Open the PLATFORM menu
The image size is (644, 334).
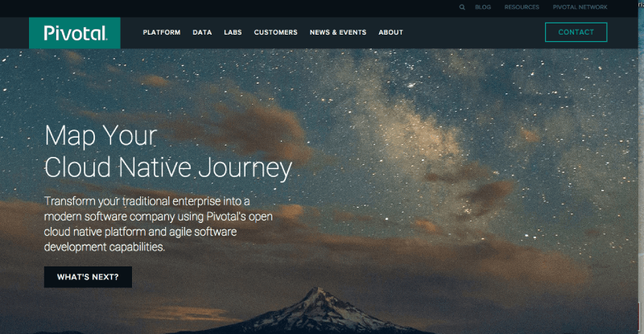pyautogui.click(x=162, y=32)
